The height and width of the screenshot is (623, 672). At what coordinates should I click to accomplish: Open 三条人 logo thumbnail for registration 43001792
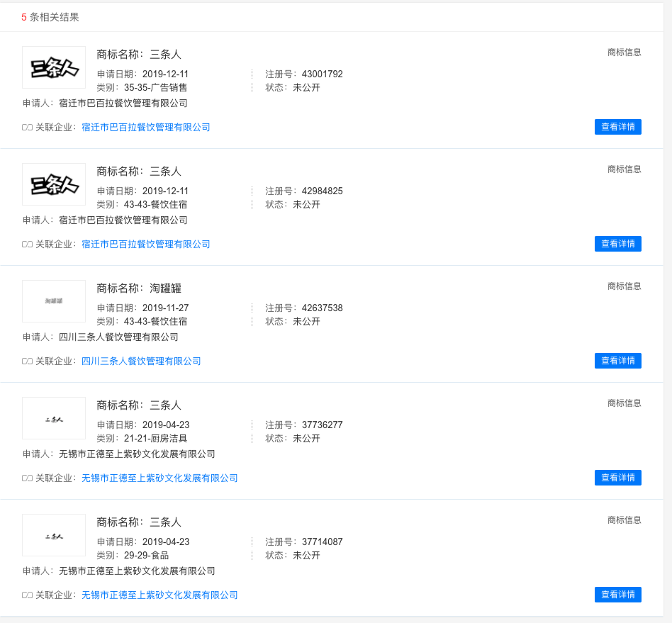point(54,67)
